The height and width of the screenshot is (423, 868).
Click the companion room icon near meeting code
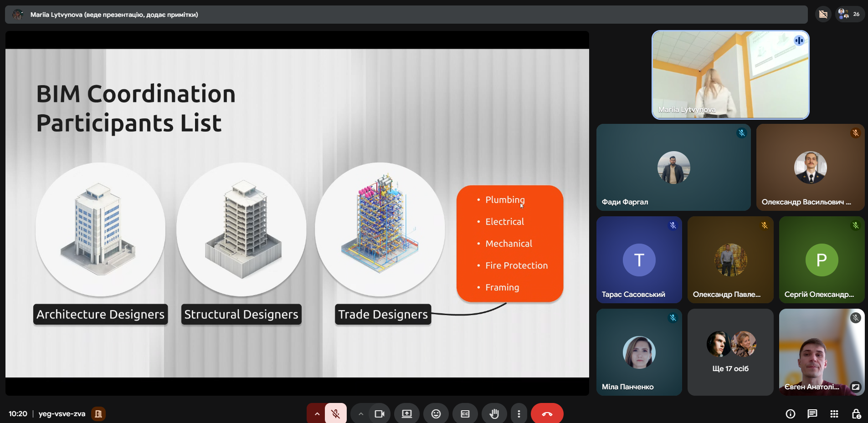(x=98, y=414)
